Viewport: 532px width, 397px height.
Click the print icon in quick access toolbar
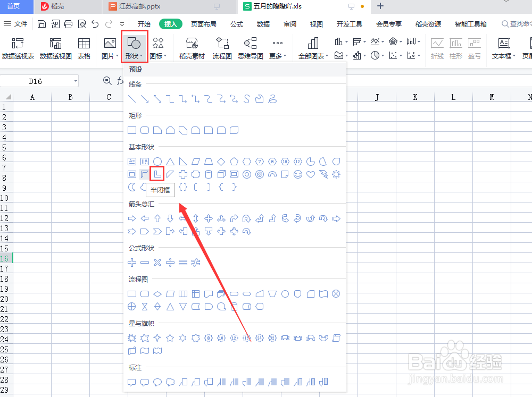tap(68, 24)
